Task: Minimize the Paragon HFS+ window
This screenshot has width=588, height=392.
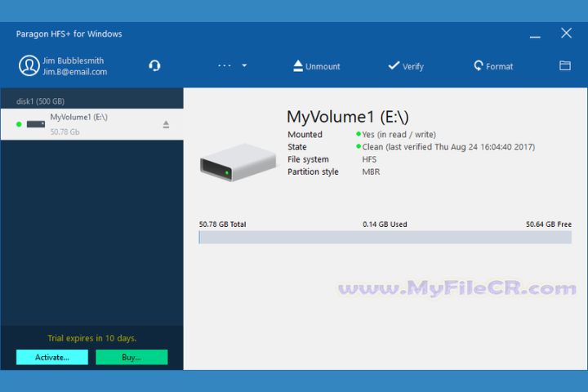Action: coord(535,36)
